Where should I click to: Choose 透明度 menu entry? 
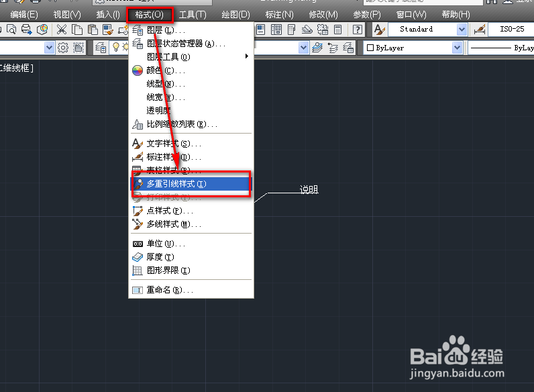[x=191, y=111]
